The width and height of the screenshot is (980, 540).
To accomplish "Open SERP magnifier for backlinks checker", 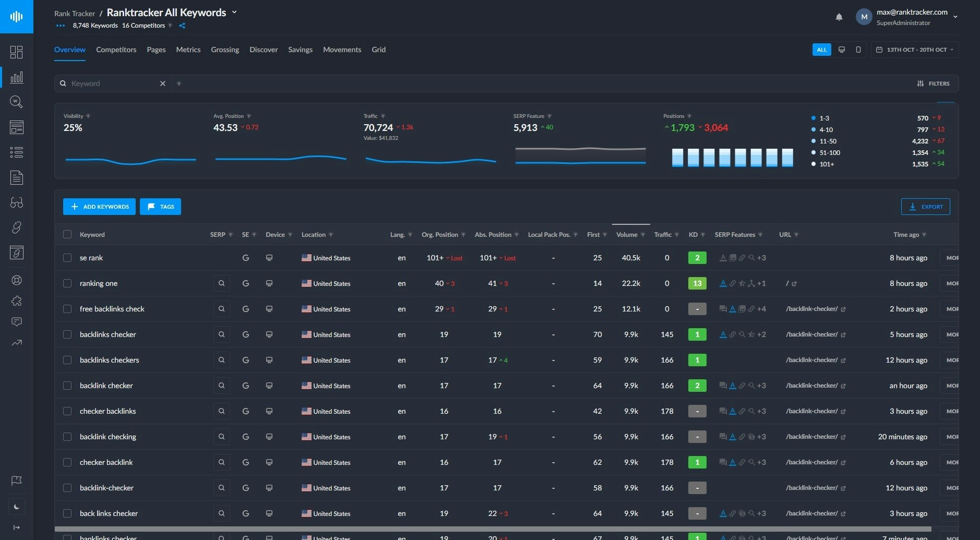I will 222,334.
